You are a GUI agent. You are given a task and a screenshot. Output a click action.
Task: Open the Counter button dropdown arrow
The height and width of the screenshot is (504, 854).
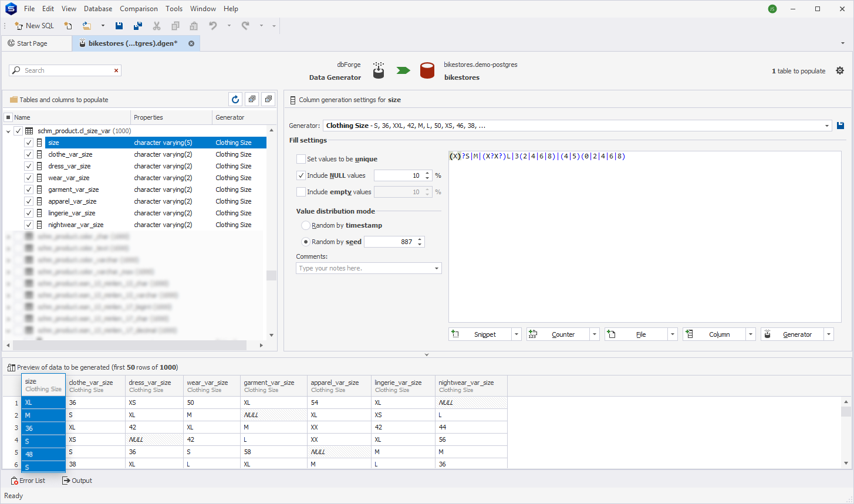point(595,334)
